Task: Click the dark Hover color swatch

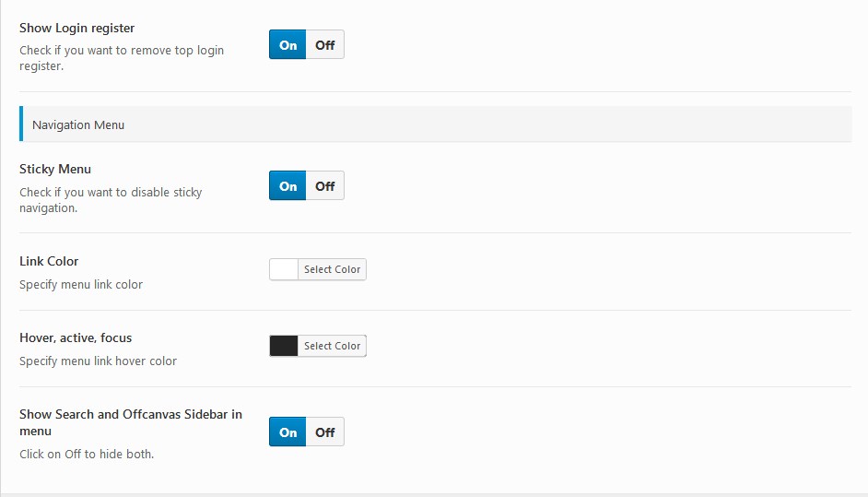Action: point(284,346)
